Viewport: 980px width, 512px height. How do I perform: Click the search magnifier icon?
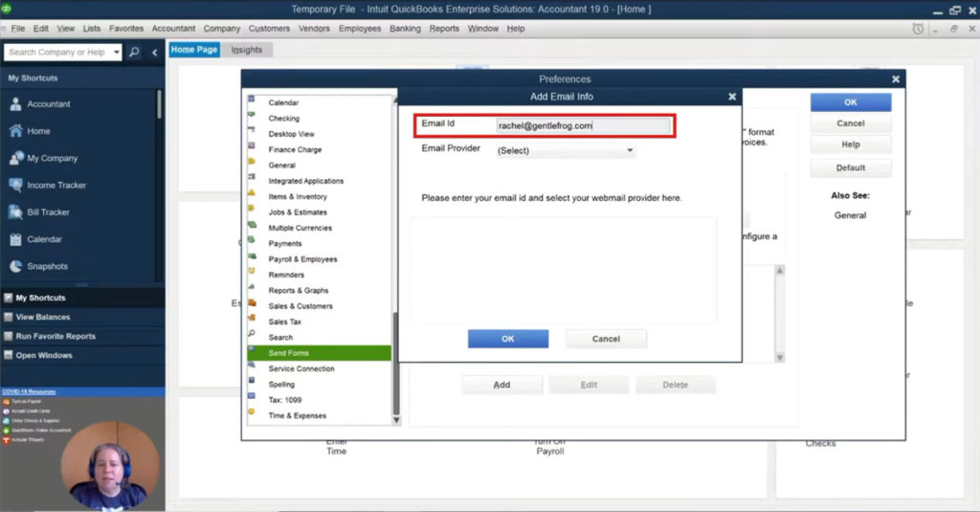pyautogui.click(x=134, y=53)
